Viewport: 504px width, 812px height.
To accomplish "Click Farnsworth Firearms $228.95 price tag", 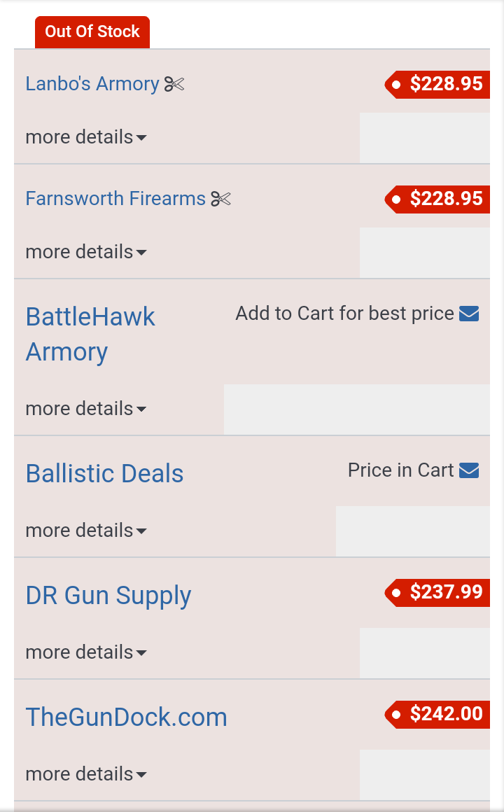I will (437, 199).
